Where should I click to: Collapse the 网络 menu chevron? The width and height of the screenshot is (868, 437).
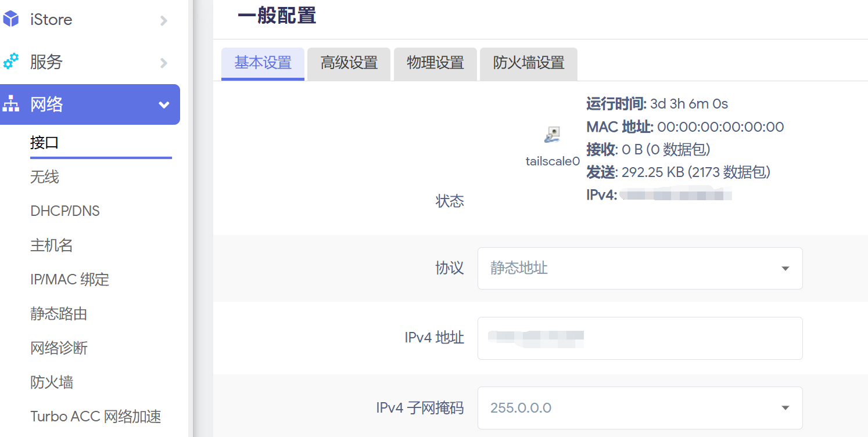164,105
